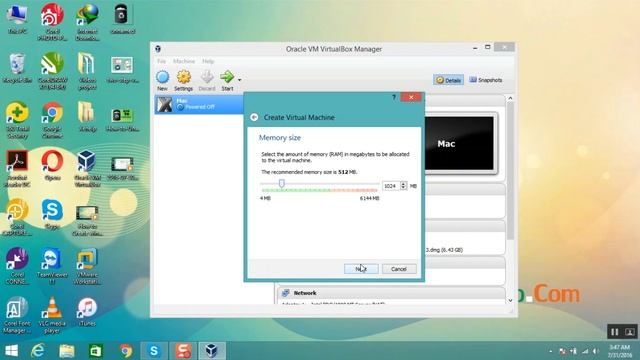The width and height of the screenshot is (640, 360).
Task: Select VLC media player desktop icon
Action: coord(52,315)
